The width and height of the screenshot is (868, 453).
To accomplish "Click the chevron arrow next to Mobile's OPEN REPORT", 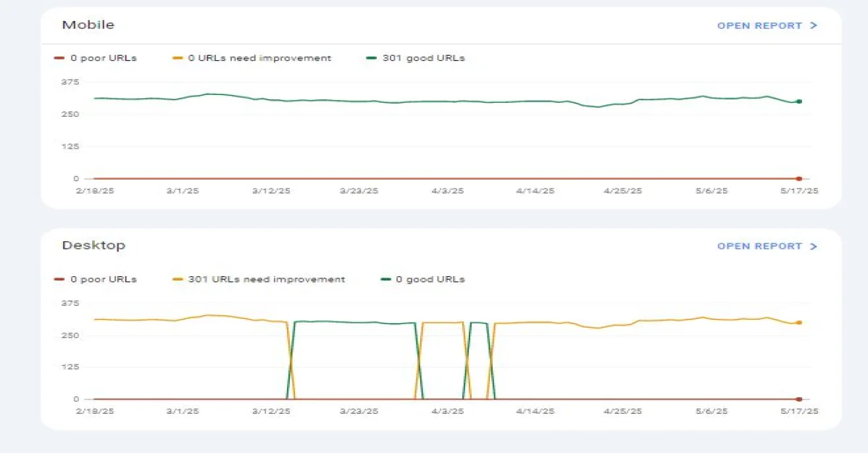I will click(x=814, y=25).
